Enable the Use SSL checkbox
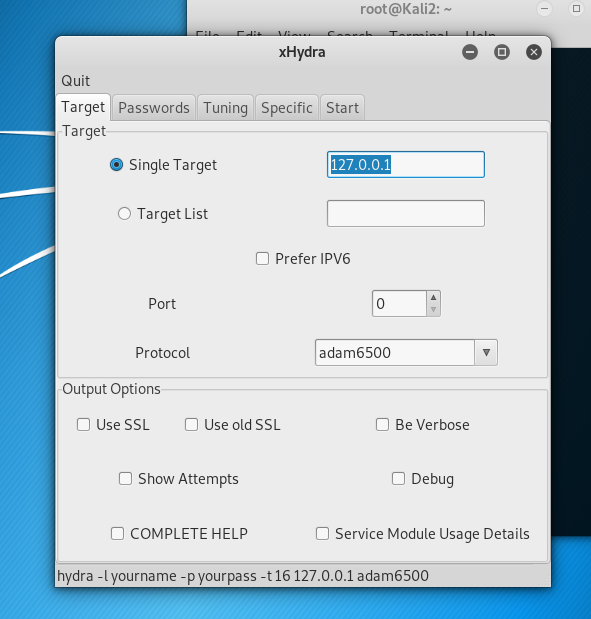The image size is (591, 619). pos(83,425)
